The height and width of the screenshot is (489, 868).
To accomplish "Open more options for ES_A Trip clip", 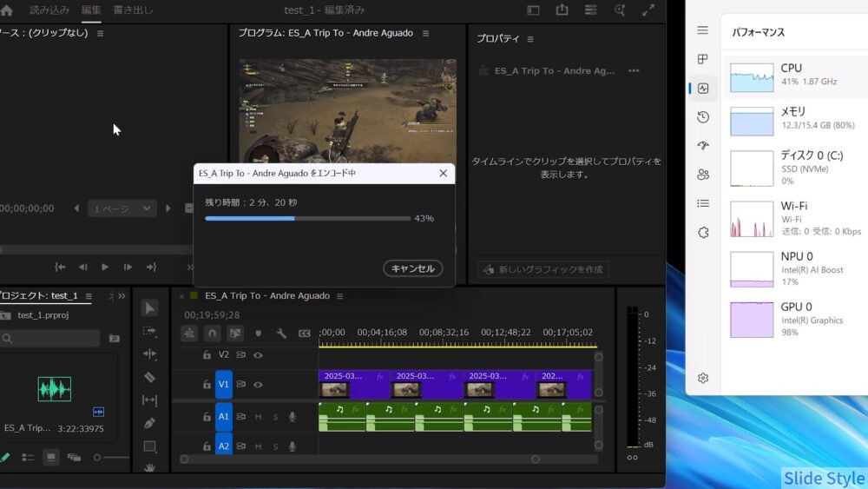I will 634,71.
